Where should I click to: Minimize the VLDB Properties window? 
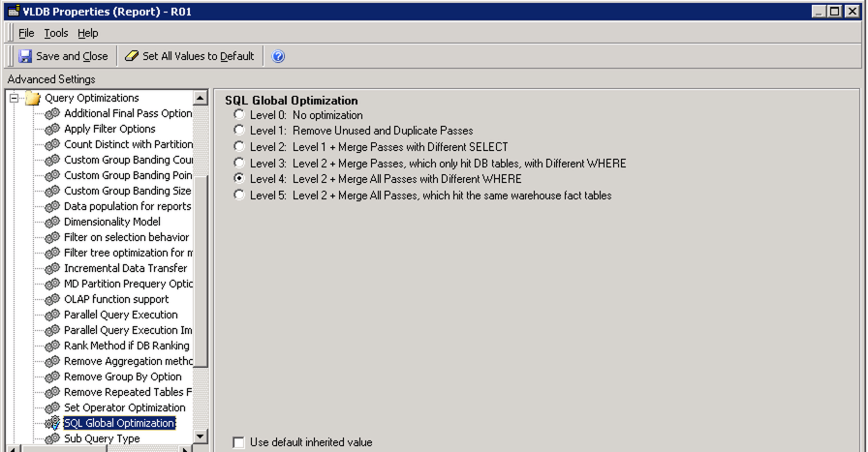click(820, 11)
